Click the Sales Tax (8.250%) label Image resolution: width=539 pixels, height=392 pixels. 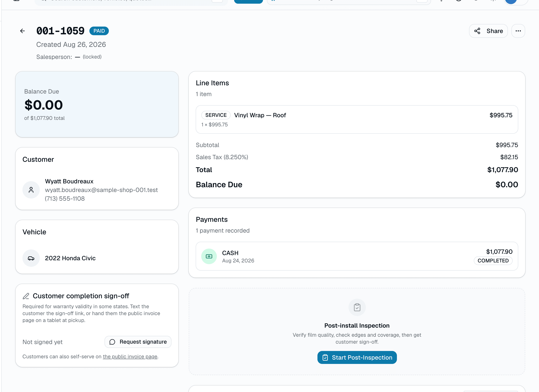point(222,157)
